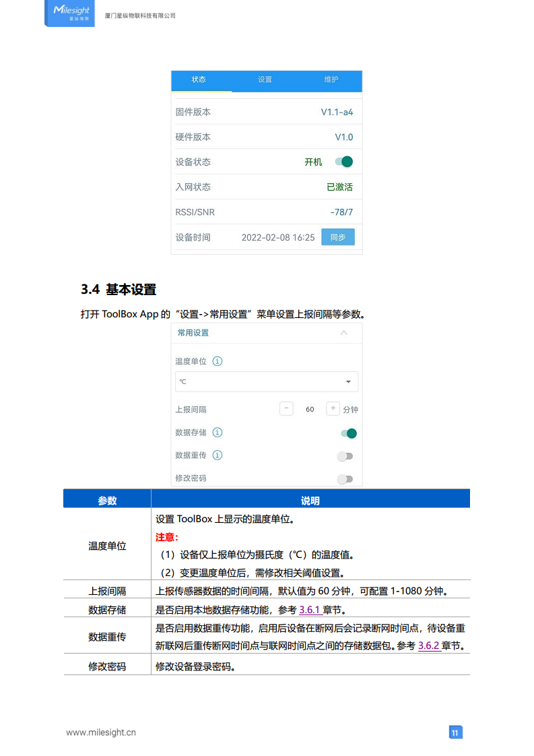Viewport: 534px width, 756px height.
Task: Click the 上报间隔 table row label
Action: point(107,591)
